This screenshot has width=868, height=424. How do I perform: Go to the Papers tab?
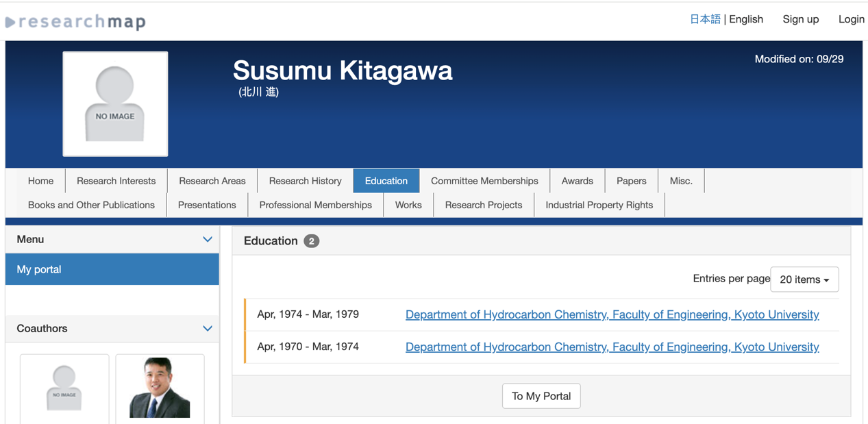(631, 181)
